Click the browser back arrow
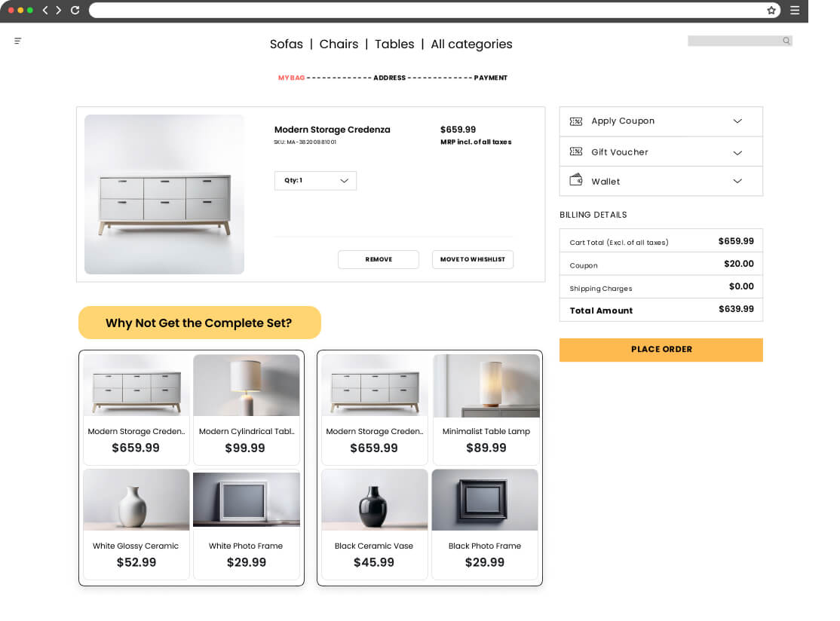Screen dimensions: 840x621 click(45, 11)
